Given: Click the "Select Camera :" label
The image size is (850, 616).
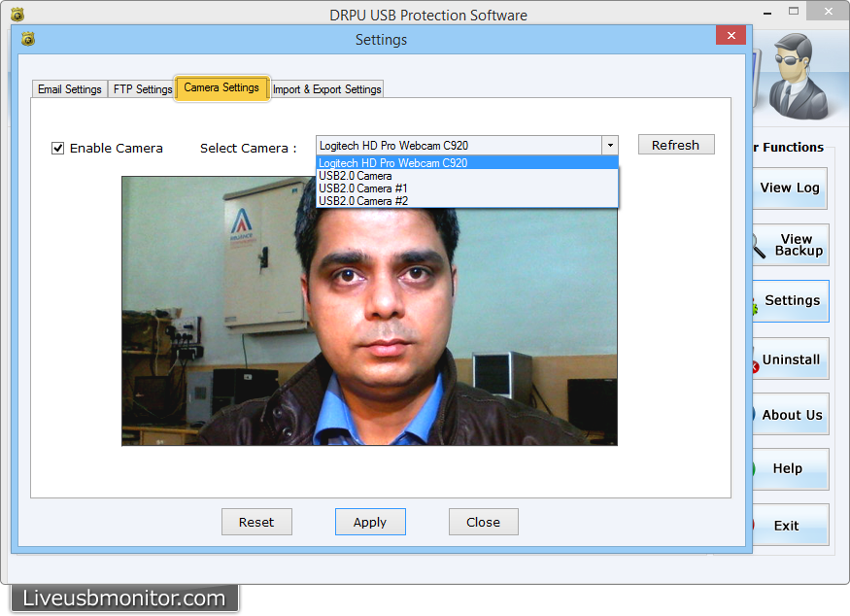Looking at the screenshot, I should point(249,148).
